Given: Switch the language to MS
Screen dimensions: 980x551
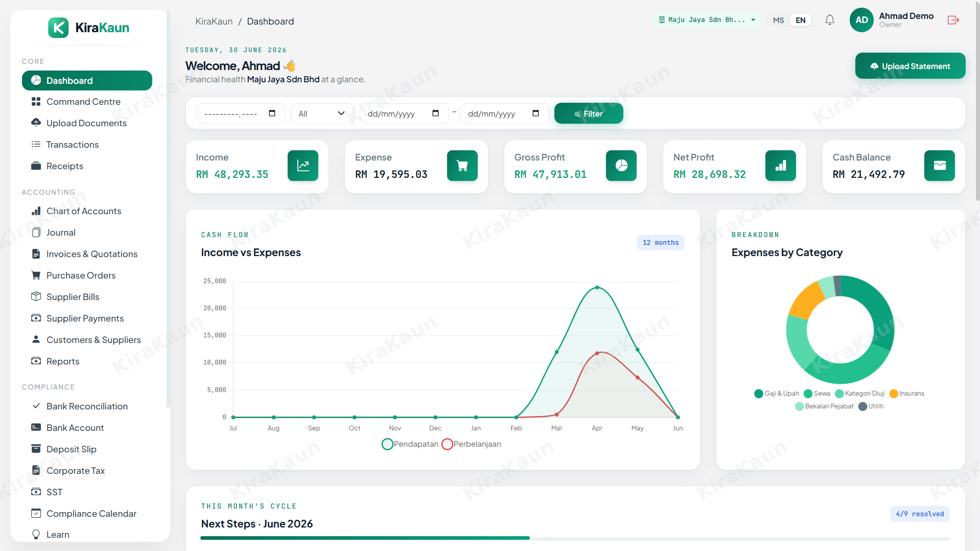Looking at the screenshot, I should click(778, 20).
